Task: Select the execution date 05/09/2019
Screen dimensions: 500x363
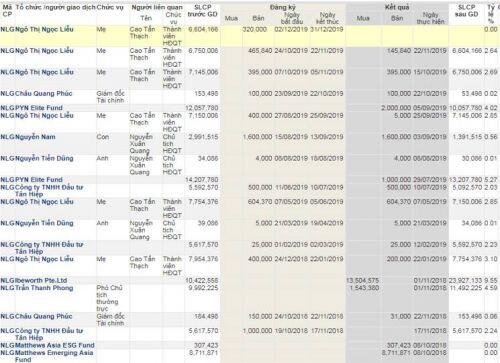Action: click(x=430, y=108)
